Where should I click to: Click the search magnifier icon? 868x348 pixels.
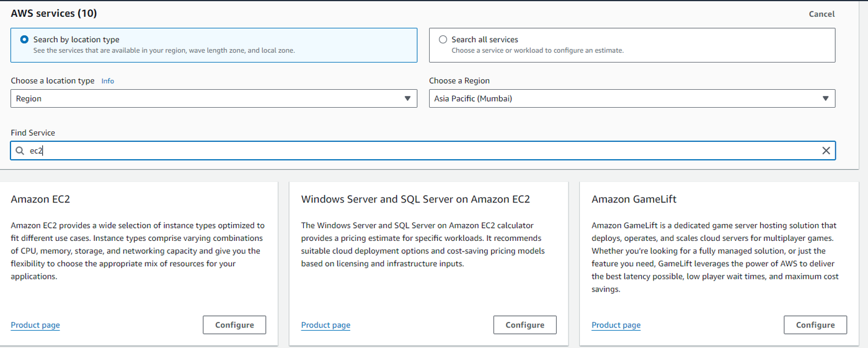20,150
